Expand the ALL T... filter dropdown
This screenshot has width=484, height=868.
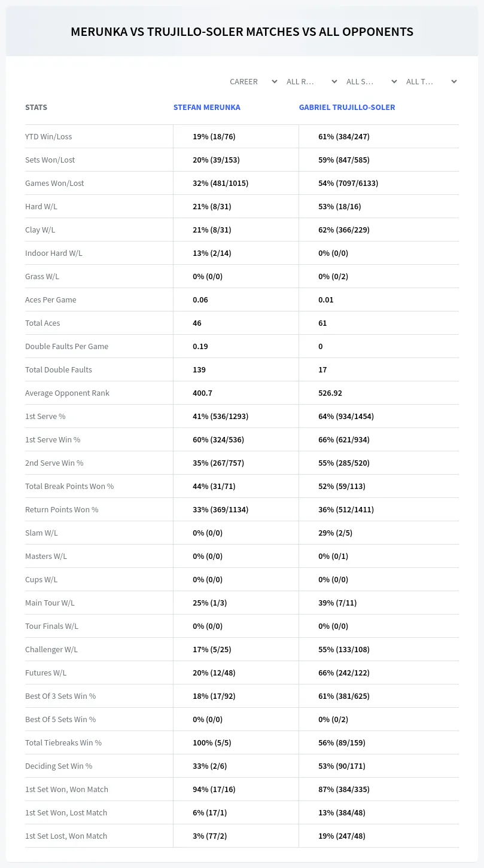[x=431, y=81]
